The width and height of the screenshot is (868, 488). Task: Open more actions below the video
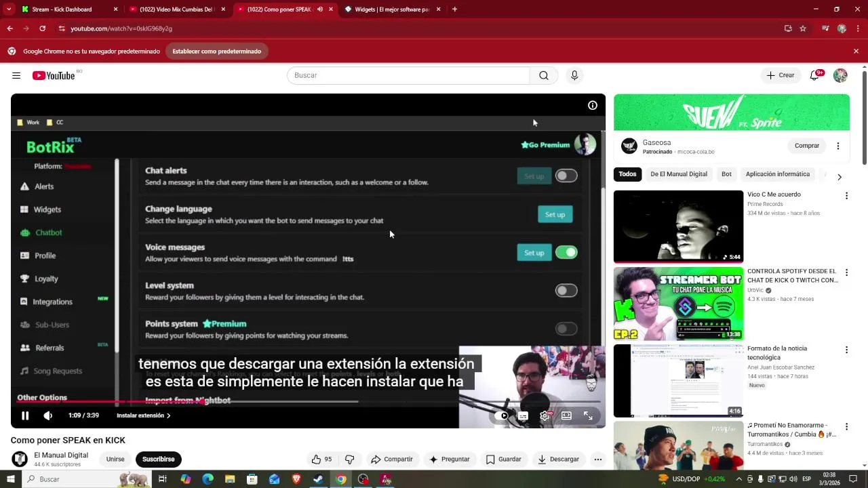598,459
